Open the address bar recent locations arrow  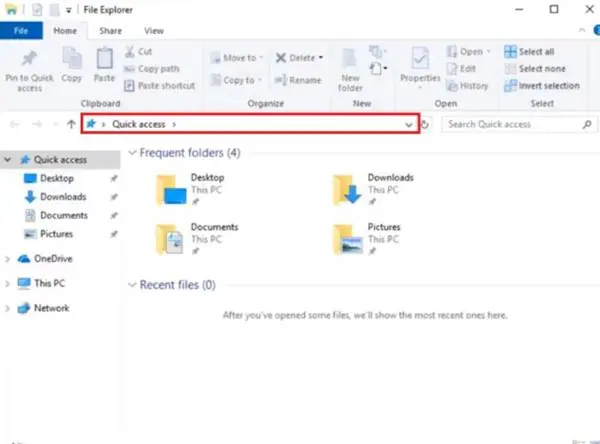[x=56, y=124]
